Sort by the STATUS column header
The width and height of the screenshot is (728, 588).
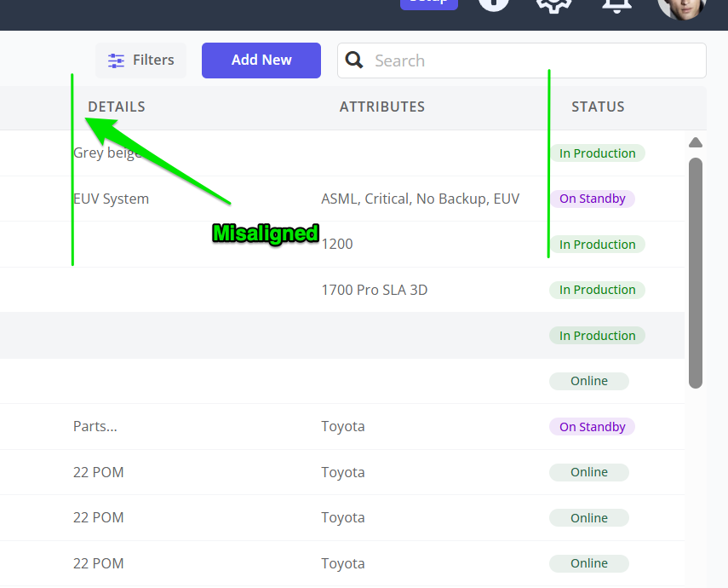coord(598,107)
